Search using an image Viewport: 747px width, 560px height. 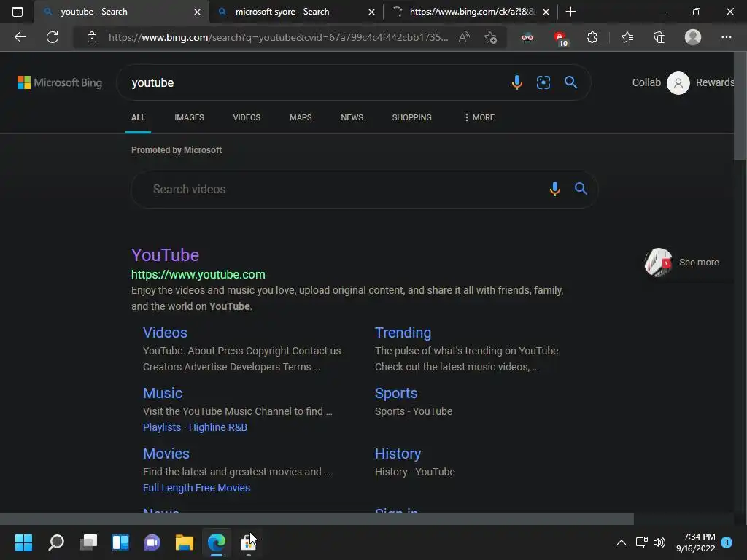(543, 82)
